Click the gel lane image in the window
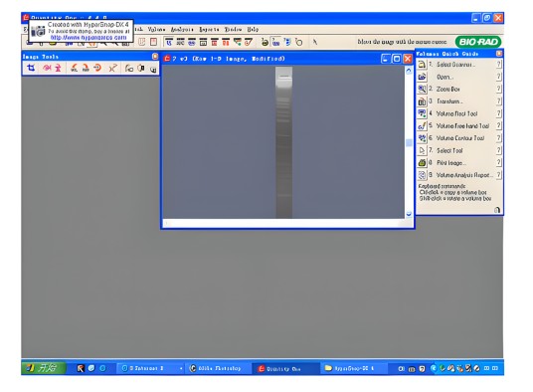Viewport: 533px width, 392px height. [283, 142]
